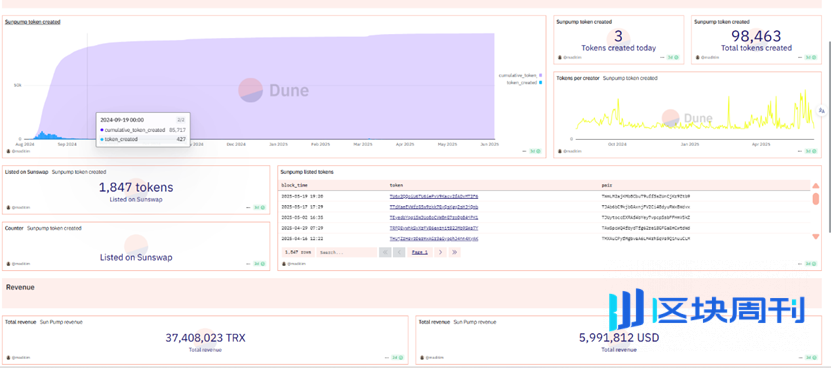Click the listed tokens table scroll-up arrow
This screenshot has width=831, height=368.
(816, 186)
